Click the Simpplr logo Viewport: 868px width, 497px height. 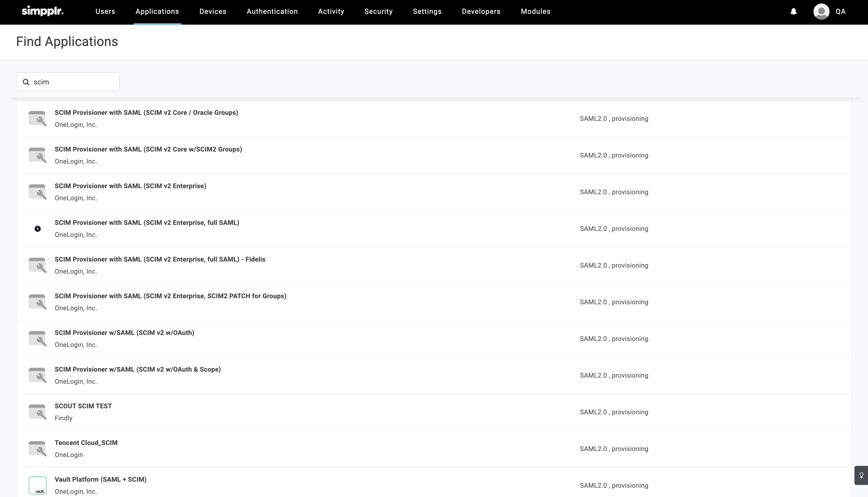click(42, 11)
